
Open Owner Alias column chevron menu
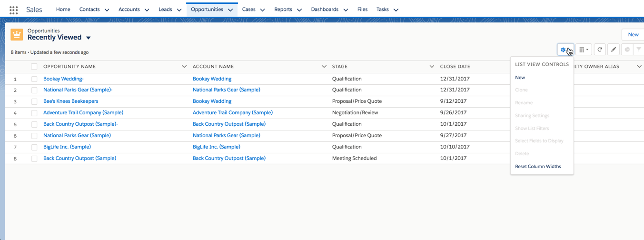pos(639,67)
